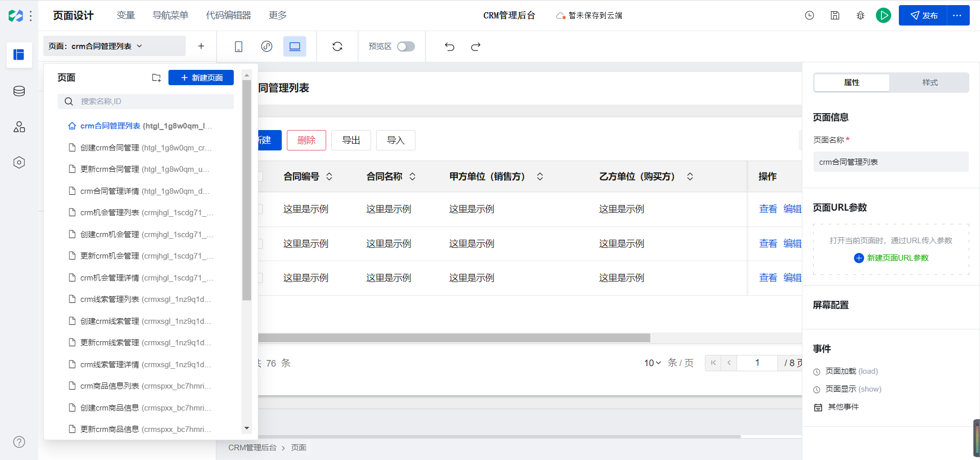The width and height of the screenshot is (980, 460).
Task: Click 查看 link in first row
Action: click(768, 209)
